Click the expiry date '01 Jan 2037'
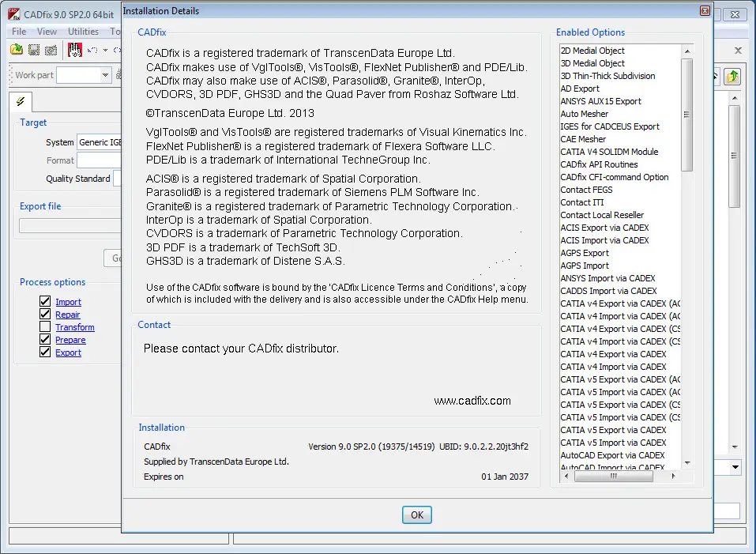The width and height of the screenshot is (756, 554). tap(504, 477)
